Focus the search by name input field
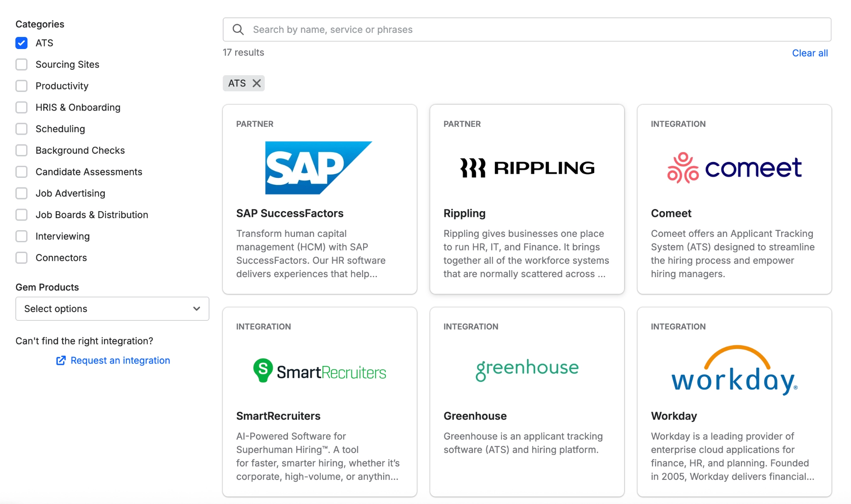 pos(527,30)
